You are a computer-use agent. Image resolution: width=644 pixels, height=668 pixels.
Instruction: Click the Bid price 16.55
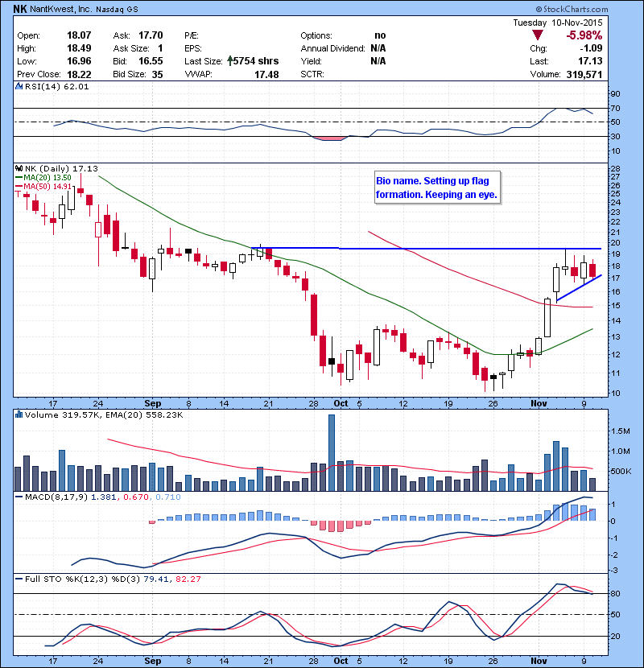coord(151,61)
